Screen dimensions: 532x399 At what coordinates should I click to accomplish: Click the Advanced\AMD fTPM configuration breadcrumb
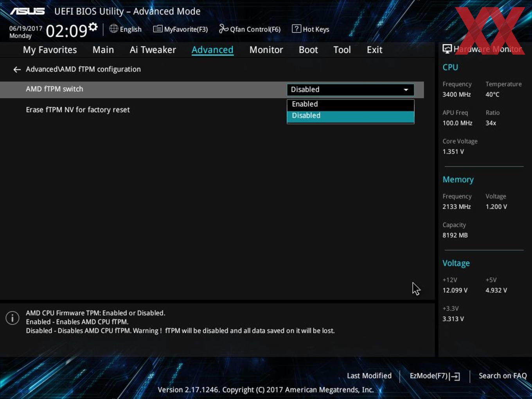point(83,69)
